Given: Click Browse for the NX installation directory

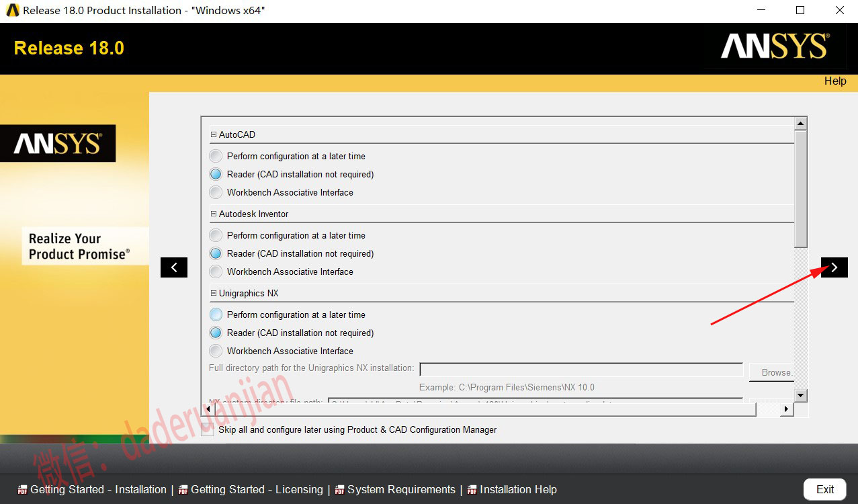Looking at the screenshot, I should coord(772,372).
